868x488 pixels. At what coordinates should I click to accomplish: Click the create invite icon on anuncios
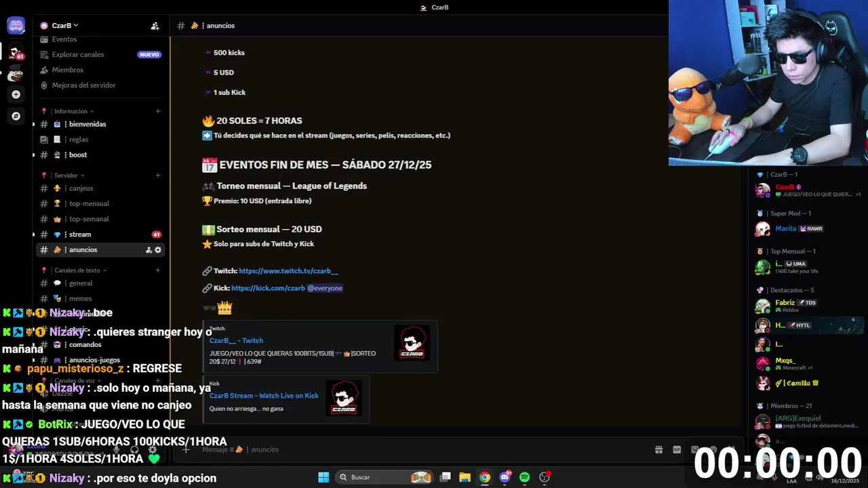tap(149, 250)
